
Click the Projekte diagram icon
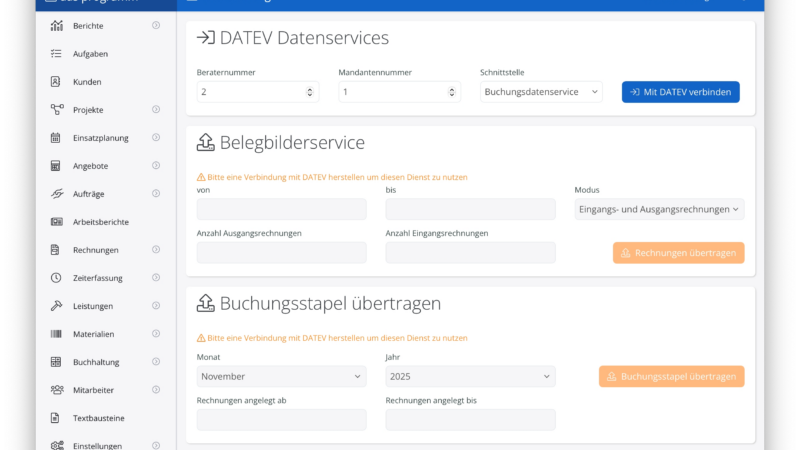pos(57,110)
